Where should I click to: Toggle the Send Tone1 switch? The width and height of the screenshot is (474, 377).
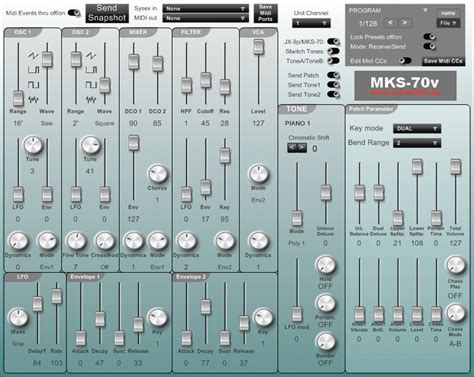coord(333,85)
